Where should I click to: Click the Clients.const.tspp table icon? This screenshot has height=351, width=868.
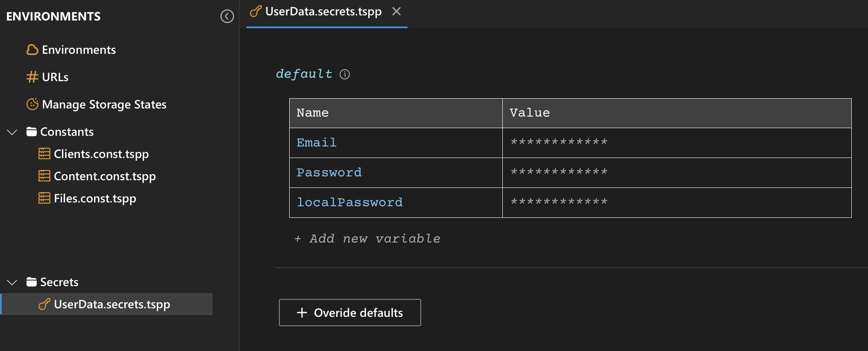tap(44, 154)
